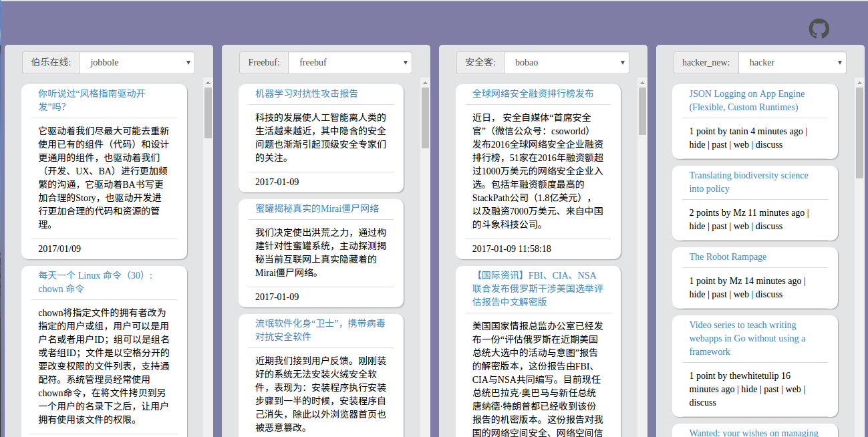Image resolution: width=868 pixels, height=437 pixels.
Task: Open article 全球网络安全融资排行榜发布
Action: pyautogui.click(x=533, y=94)
